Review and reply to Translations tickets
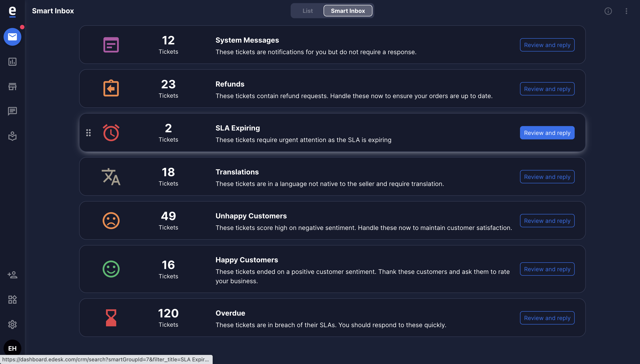 pyautogui.click(x=547, y=177)
